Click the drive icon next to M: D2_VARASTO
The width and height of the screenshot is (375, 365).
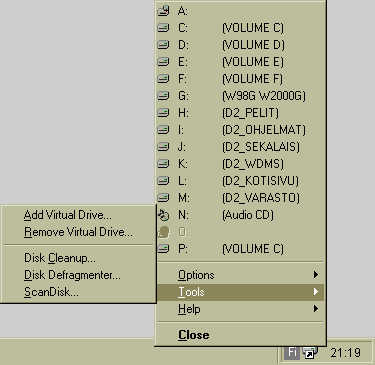coord(163,198)
